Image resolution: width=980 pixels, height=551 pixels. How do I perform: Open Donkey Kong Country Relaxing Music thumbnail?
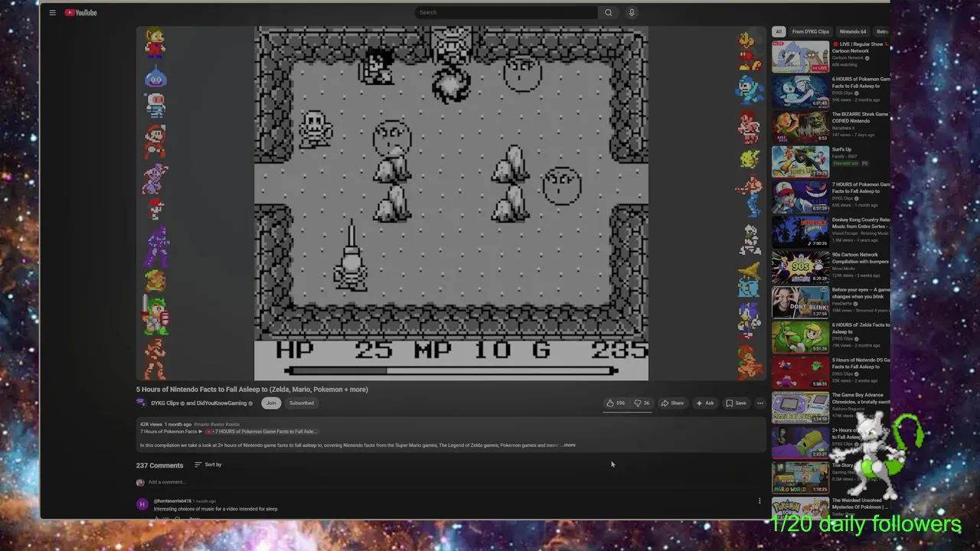click(800, 233)
